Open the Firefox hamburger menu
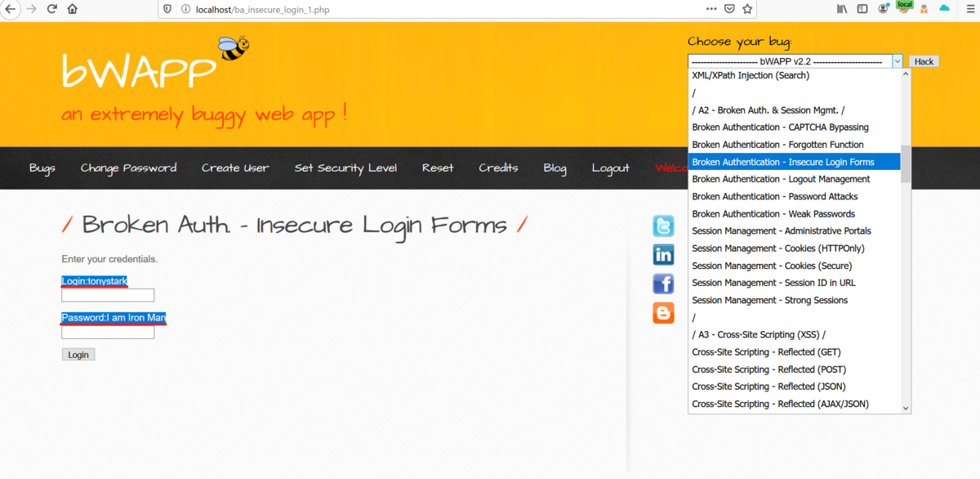 coord(969,9)
